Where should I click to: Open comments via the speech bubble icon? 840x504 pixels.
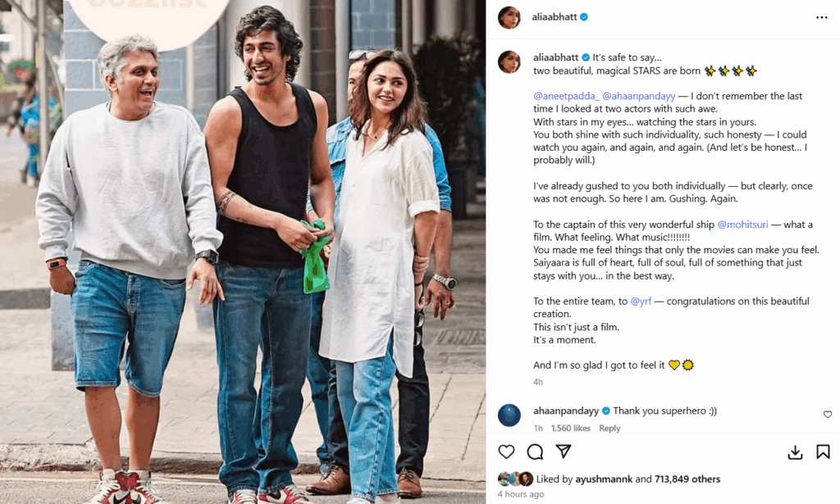[535, 452]
